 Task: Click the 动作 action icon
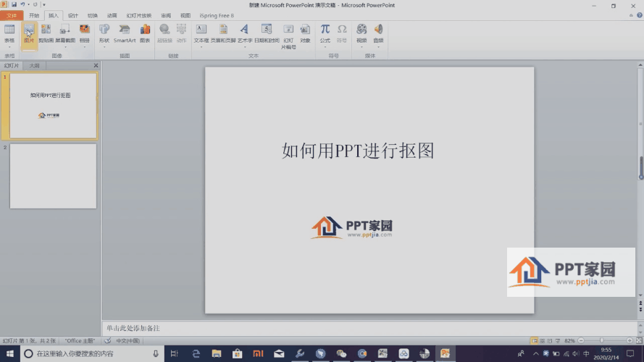182,33
